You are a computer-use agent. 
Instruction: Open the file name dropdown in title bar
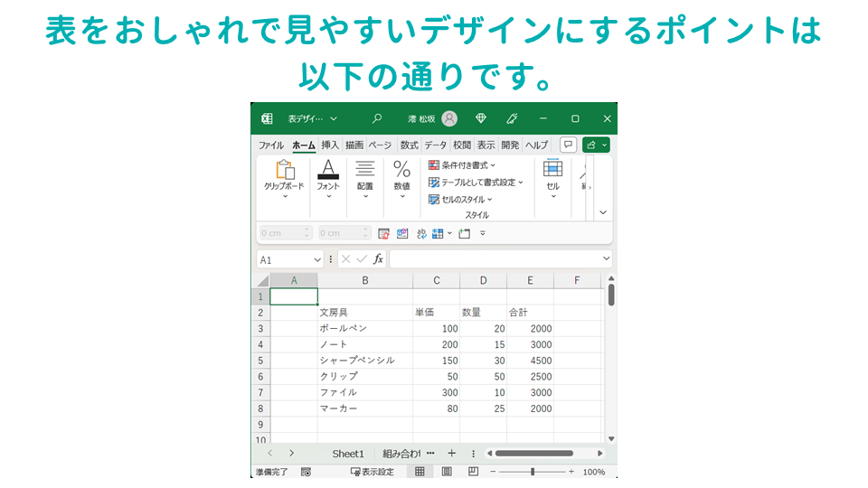tap(334, 118)
